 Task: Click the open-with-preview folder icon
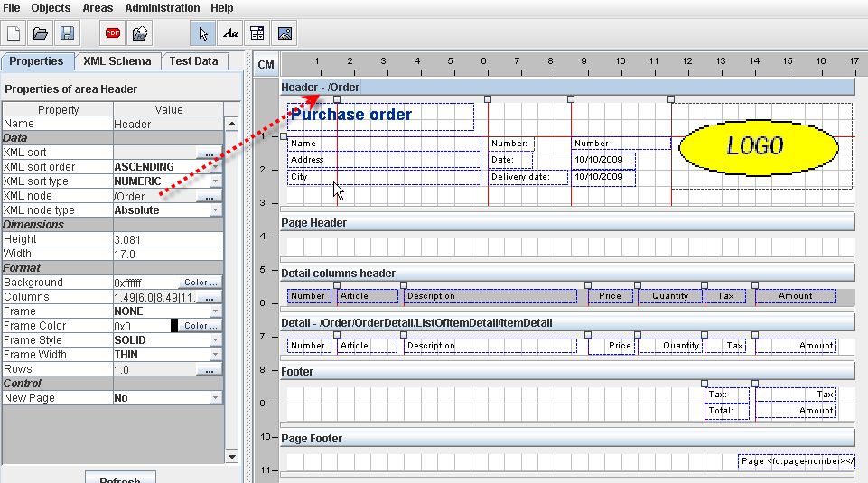coord(140,33)
